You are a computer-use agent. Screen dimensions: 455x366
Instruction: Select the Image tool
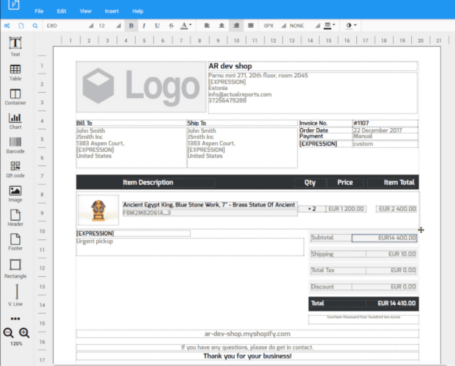15,194
